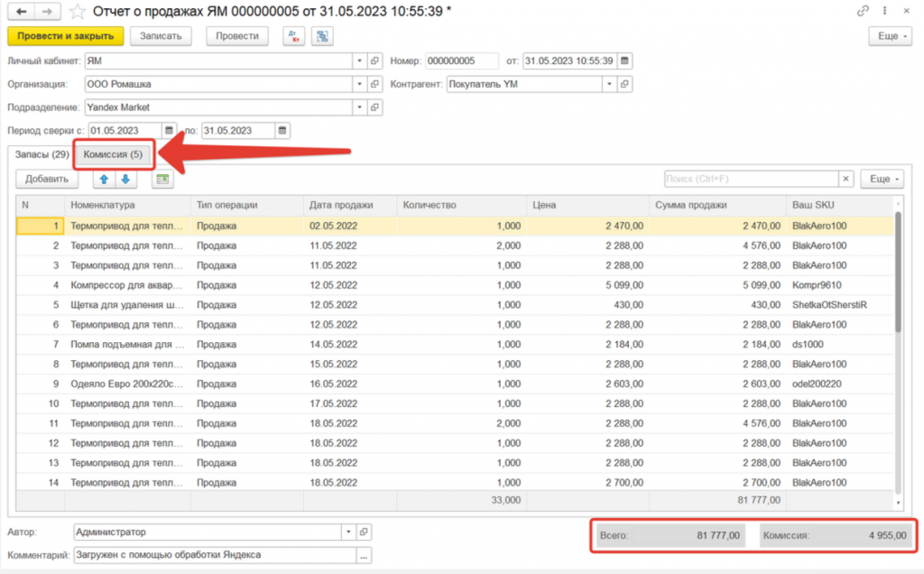Screen dimensions: 924x574
Task: Get the document link via the chain icon
Action: click(x=864, y=11)
